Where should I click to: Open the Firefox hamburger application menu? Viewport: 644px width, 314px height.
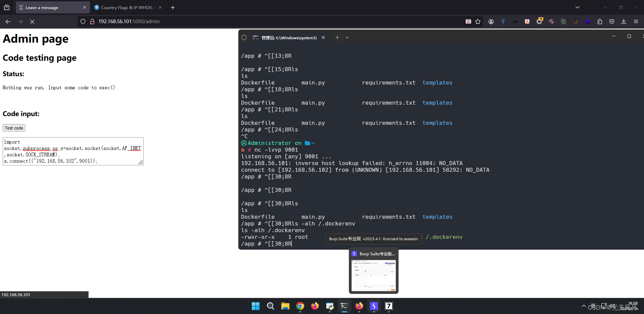click(636, 21)
